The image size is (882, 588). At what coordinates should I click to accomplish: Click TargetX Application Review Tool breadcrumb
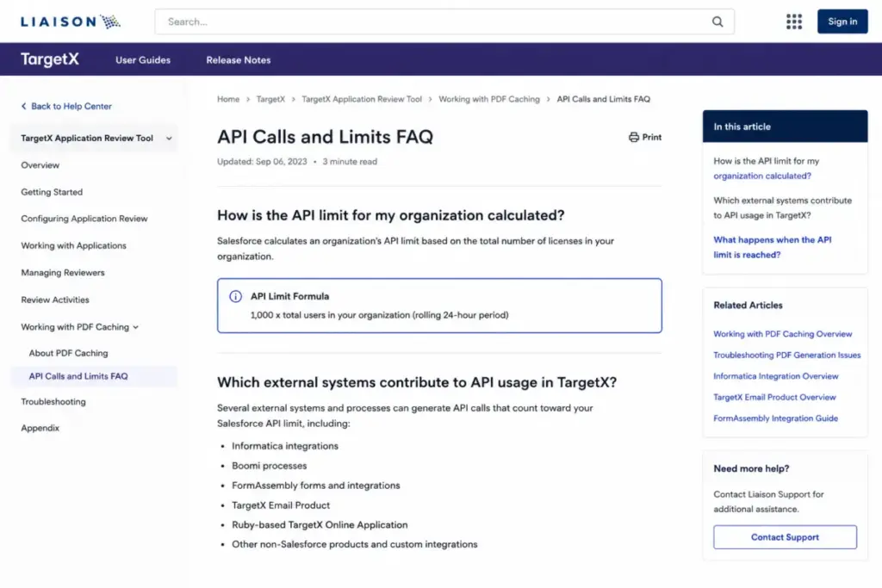coord(362,99)
